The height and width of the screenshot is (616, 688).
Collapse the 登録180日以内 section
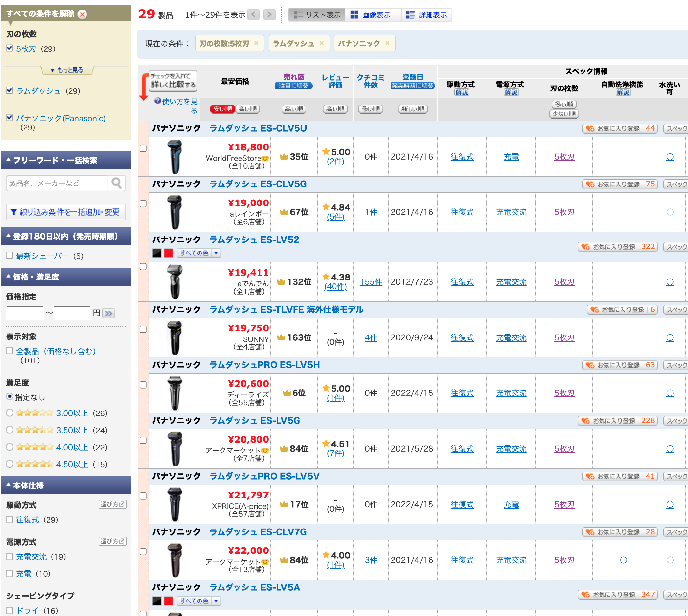[x=66, y=236]
